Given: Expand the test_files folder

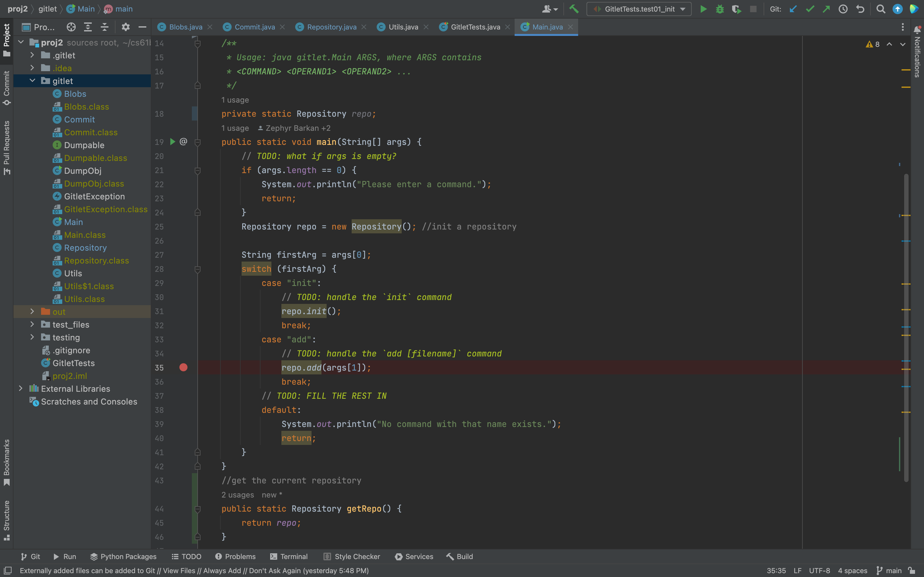Looking at the screenshot, I should pyautogui.click(x=32, y=325).
